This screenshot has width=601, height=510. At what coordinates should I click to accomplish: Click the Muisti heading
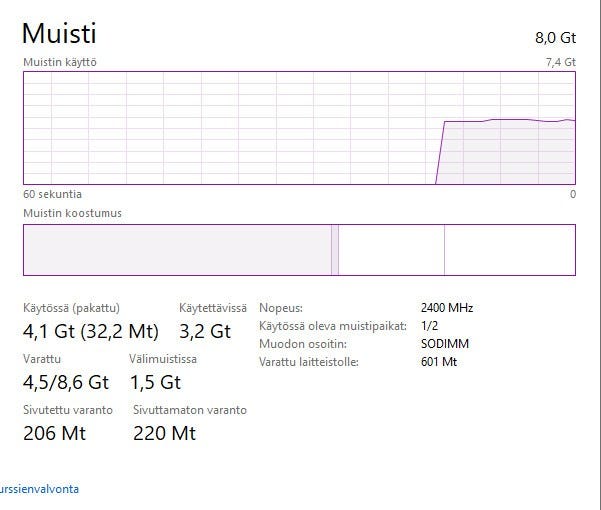pos(59,33)
